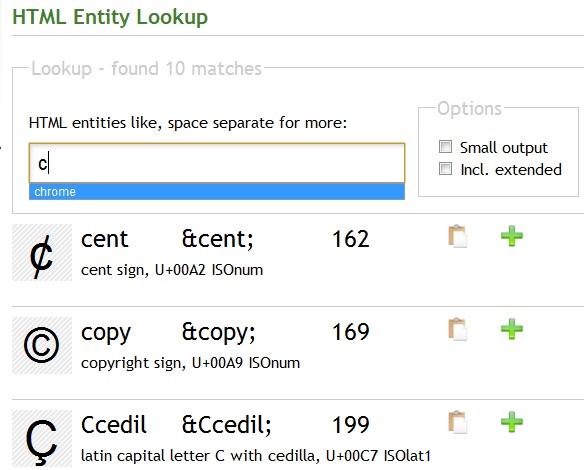Click green plus icon in Ccedil row
The image size is (584, 470).
(x=512, y=422)
